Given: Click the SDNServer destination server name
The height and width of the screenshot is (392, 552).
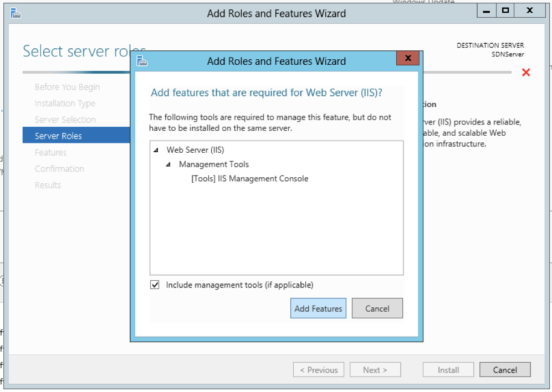Looking at the screenshot, I should click(508, 54).
